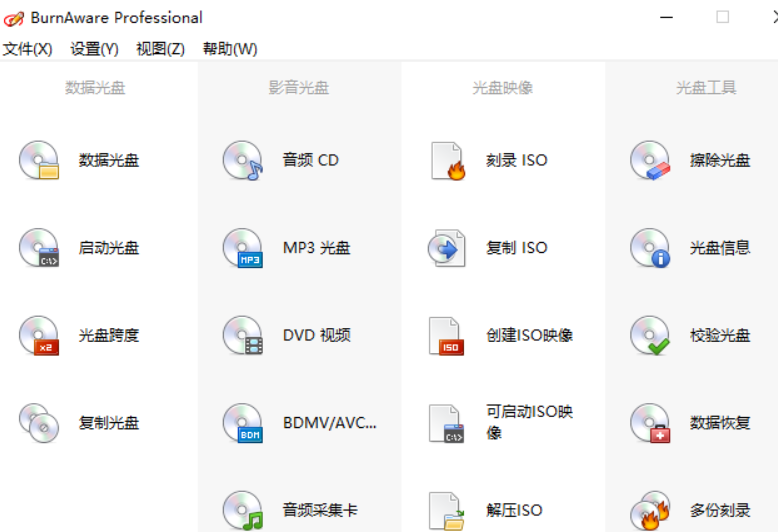Open the 数据恢复 recovery icon
Screen dimensions: 778x532
pyautogui.click(x=650, y=423)
